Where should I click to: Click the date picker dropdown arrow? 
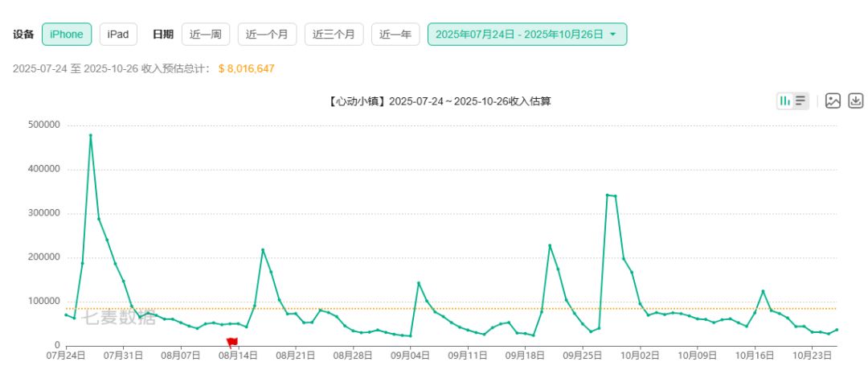612,35
